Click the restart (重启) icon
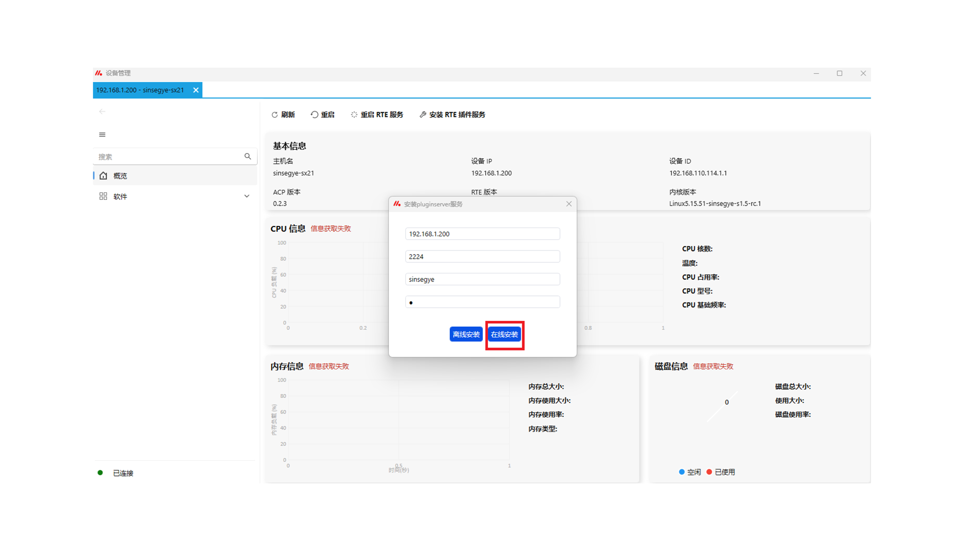The image size is (980, 551). point(314,115)
